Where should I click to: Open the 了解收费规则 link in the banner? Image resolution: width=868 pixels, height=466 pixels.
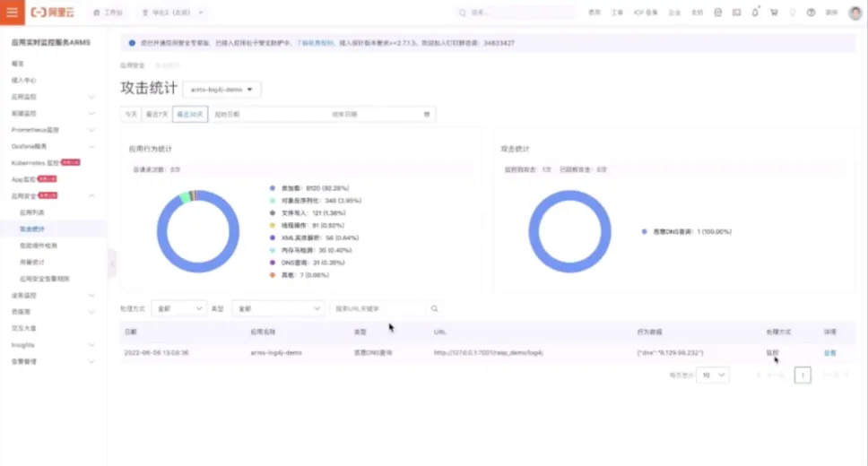point(316,43)
